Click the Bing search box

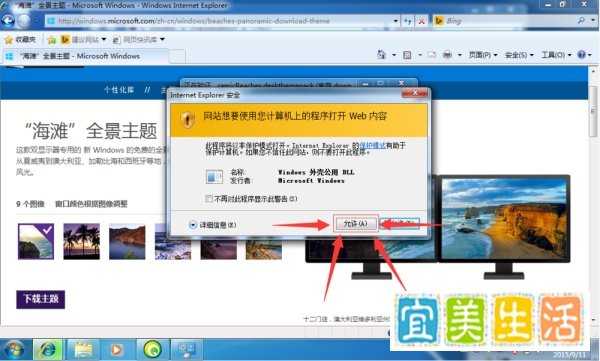coord(504,21)
